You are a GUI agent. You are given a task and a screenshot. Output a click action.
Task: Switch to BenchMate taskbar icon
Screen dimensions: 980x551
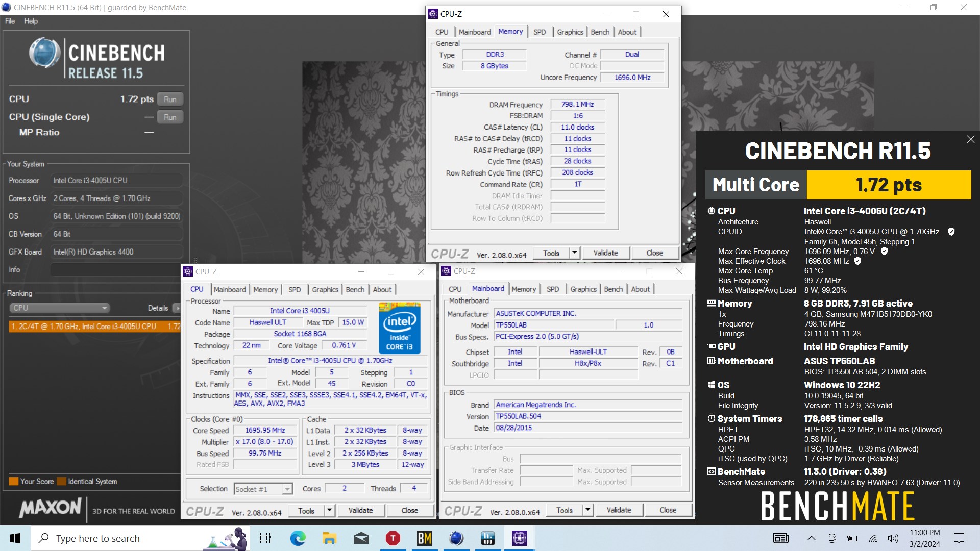pos(425,538)
